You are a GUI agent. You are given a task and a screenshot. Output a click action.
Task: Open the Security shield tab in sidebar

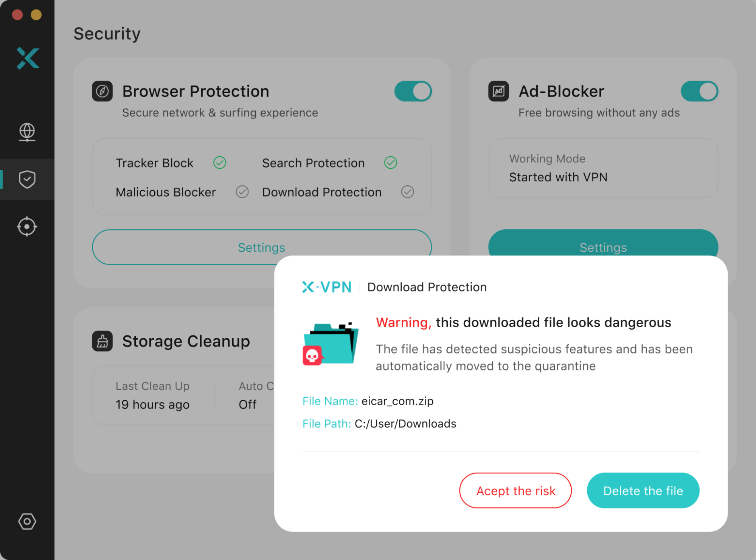click(x=27, y=179)
